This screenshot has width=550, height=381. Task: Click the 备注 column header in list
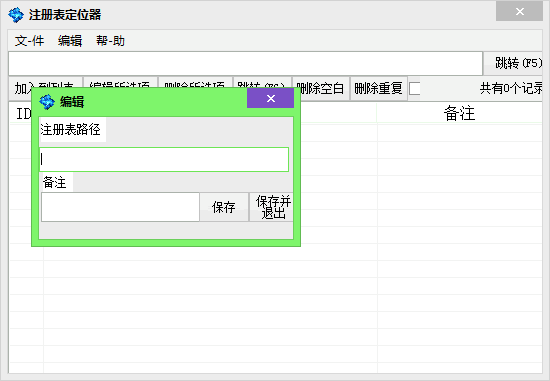(459, 113)
